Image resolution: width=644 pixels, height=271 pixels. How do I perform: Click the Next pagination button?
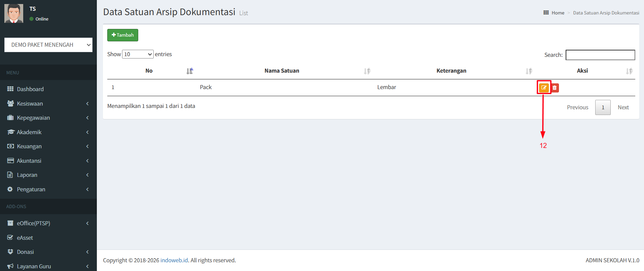coord(623,107)
